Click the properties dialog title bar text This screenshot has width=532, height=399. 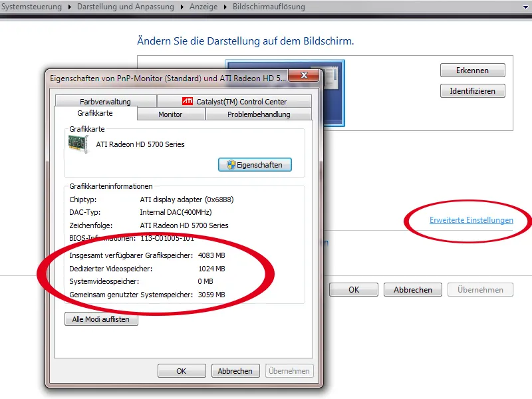(168, 78)
